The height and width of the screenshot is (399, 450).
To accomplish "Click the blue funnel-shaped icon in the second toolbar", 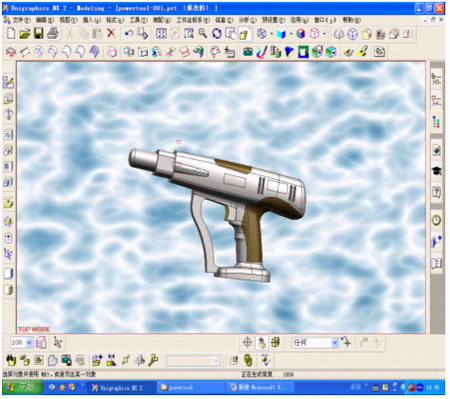I will click(289, 52).
